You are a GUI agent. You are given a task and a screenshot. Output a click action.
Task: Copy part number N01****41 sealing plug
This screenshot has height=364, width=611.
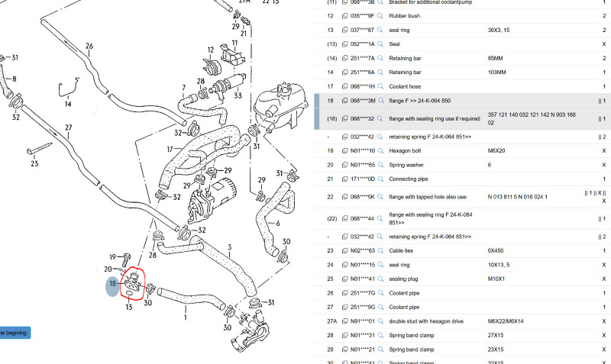pos(345,279)
